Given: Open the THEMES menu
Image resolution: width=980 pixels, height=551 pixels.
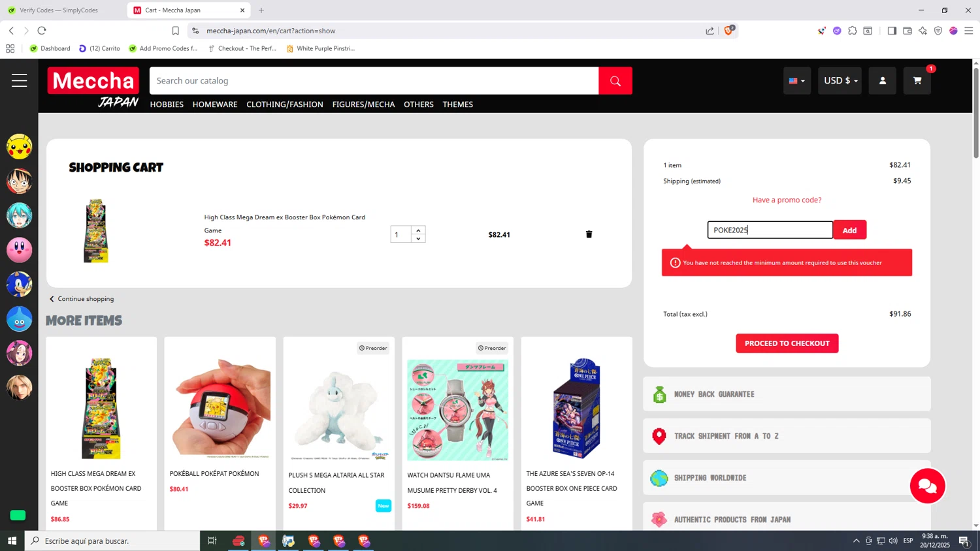Looking at the screenshot, I should pos(458,104).
